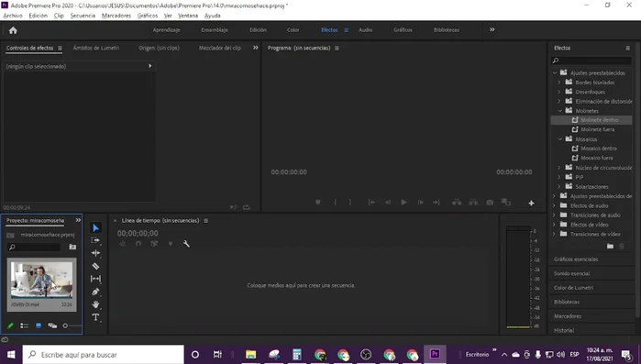
Task: Switch to Color workspace tab
Action: point(293,30)
